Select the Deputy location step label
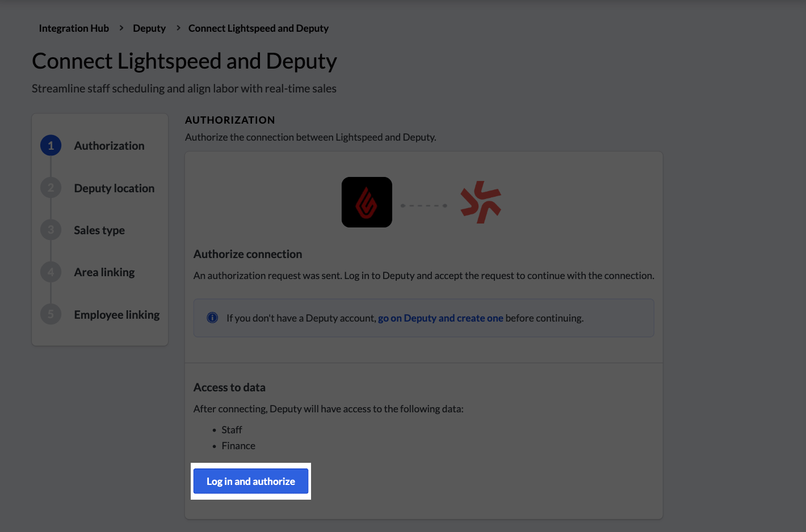 pos(114,188)
